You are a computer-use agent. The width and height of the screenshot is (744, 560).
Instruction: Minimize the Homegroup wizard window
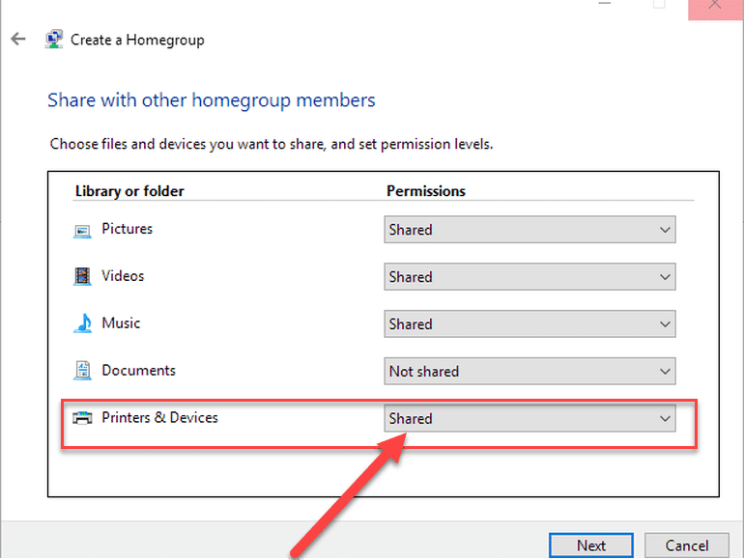pyautogui.click(x=605, y=5)
